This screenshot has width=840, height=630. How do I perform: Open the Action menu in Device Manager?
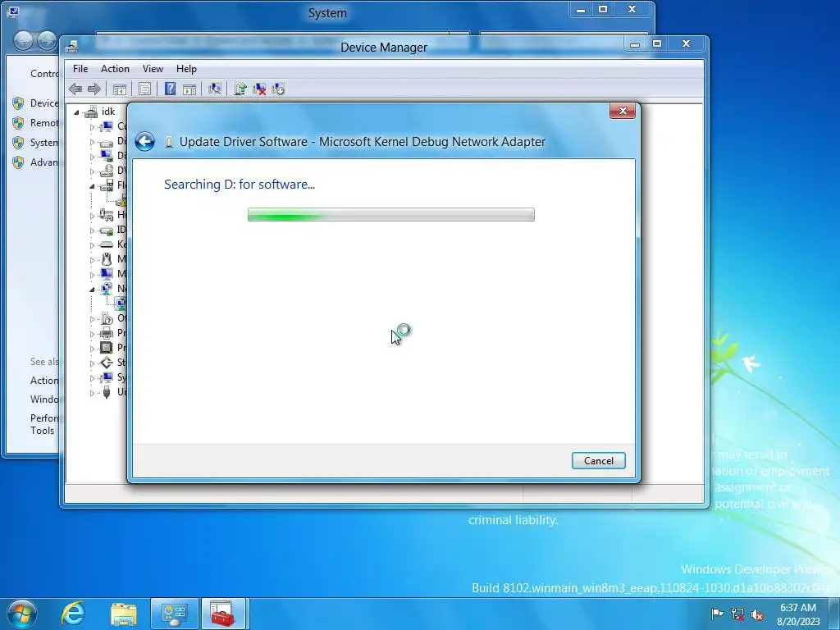pos(115,69)
